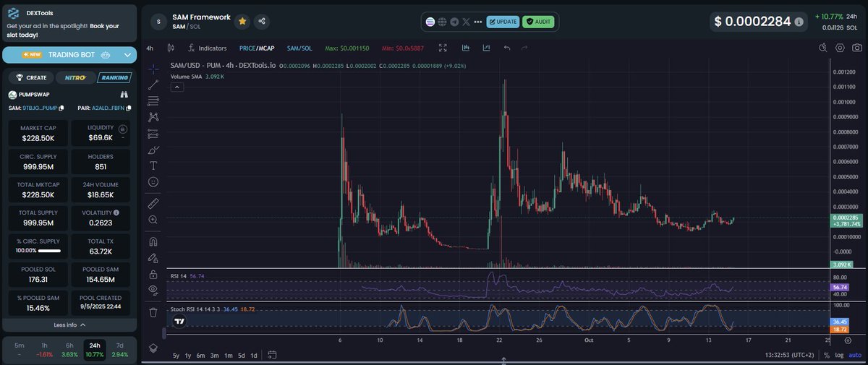The height and width of the screenshot is (365, 868).
Task: Toggle log scale on the chart
Action: pyautogui.click(x=839, y=355)
